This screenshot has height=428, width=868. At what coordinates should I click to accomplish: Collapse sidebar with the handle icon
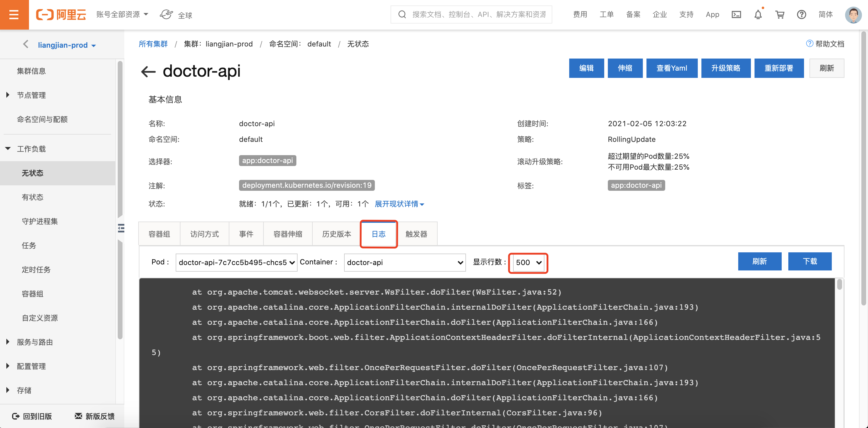(x=121, y=228)
